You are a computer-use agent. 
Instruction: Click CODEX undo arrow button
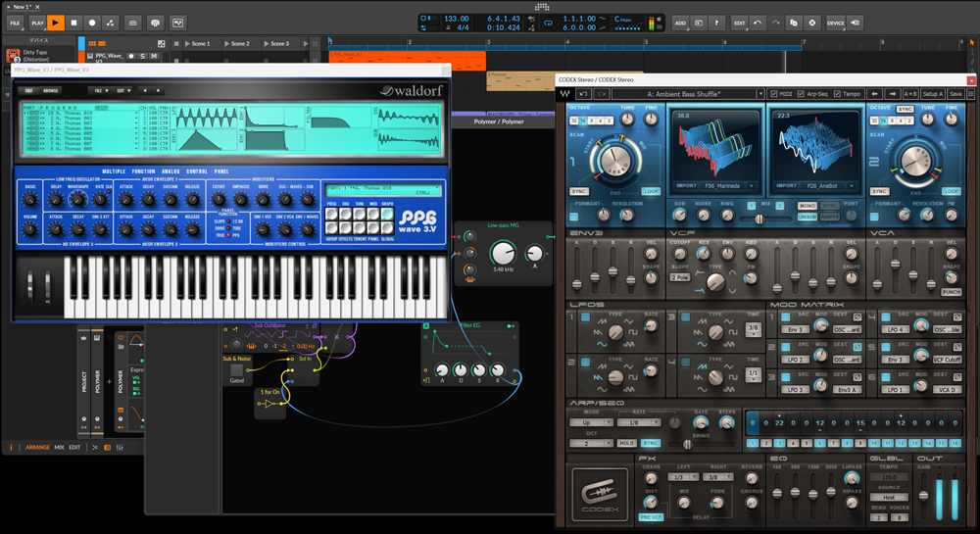(583, 94)
